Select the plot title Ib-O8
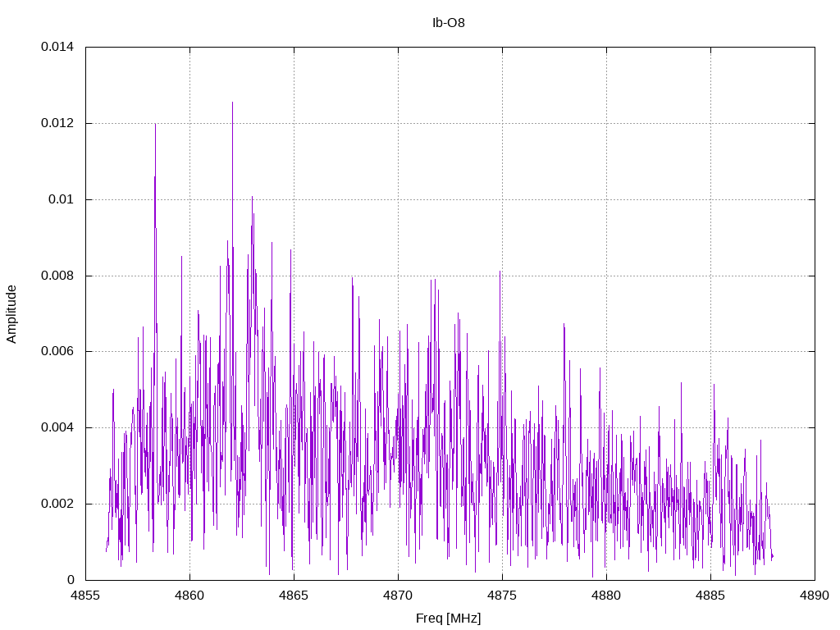840x630 pixels. click(x=449, y=23)
